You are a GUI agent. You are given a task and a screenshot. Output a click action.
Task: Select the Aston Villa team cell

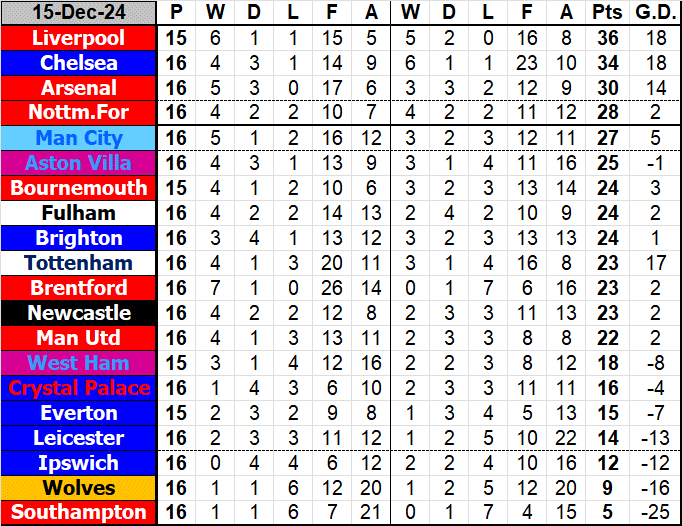pyautogui.click(x=79, y=163)
